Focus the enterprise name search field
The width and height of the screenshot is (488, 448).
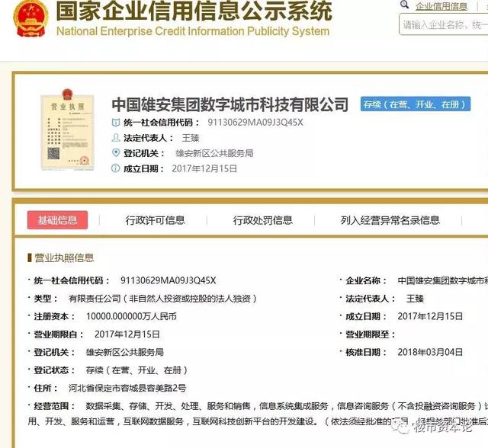(x=444, y=24)
